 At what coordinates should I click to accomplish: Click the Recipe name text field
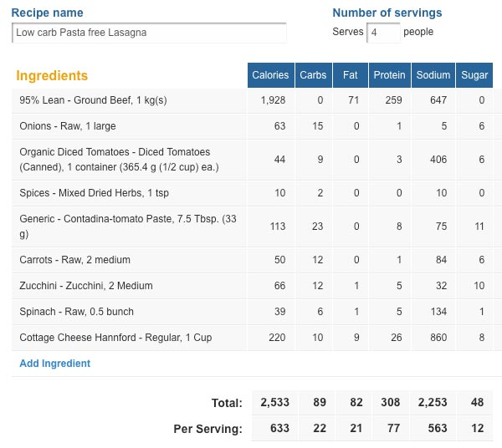tap(150, 33)
